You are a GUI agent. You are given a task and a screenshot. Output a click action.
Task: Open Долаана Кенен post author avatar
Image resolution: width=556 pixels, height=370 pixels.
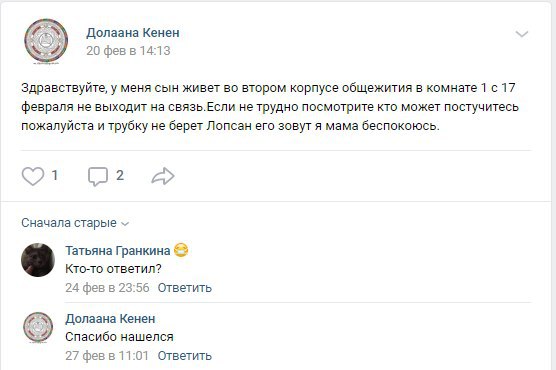[x=46, y=42]
